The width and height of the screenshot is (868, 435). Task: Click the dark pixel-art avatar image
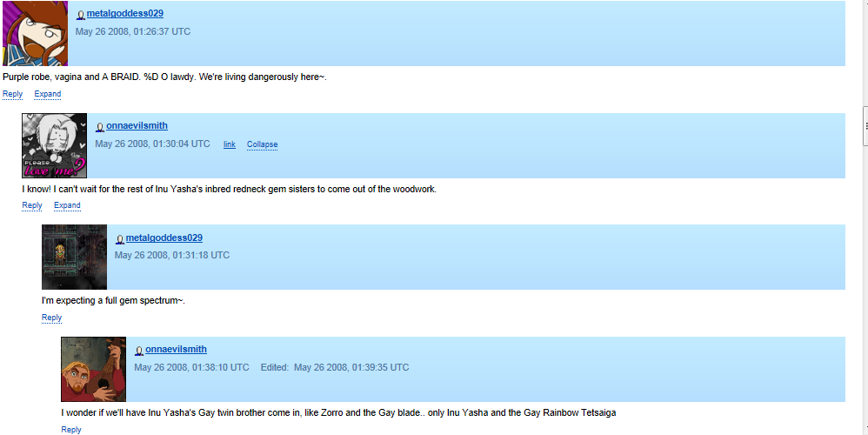point(74,257)
